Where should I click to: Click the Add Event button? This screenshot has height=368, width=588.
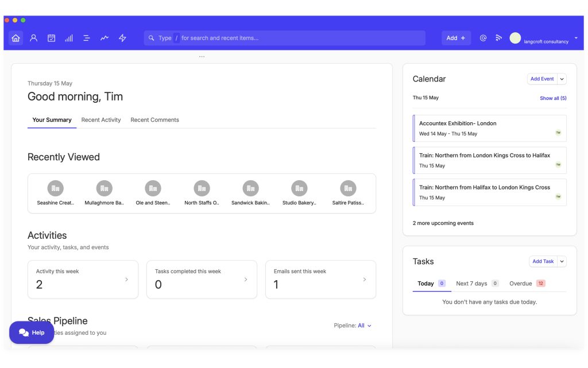pos(542,79)
